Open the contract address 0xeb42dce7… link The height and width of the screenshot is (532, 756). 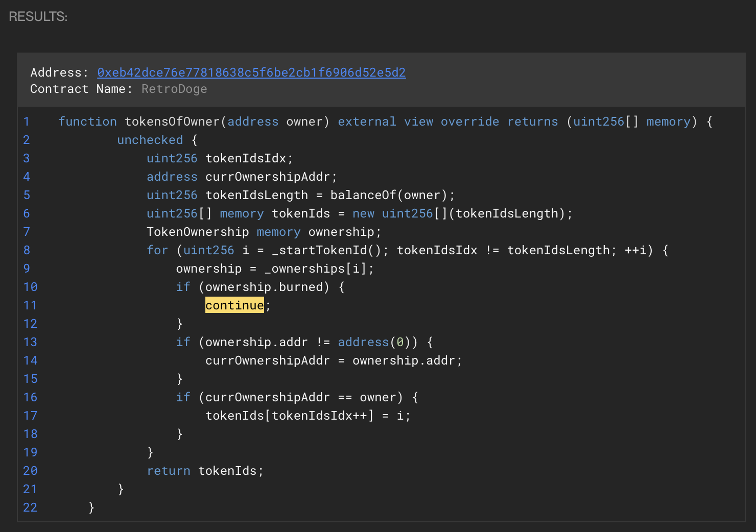251,72
